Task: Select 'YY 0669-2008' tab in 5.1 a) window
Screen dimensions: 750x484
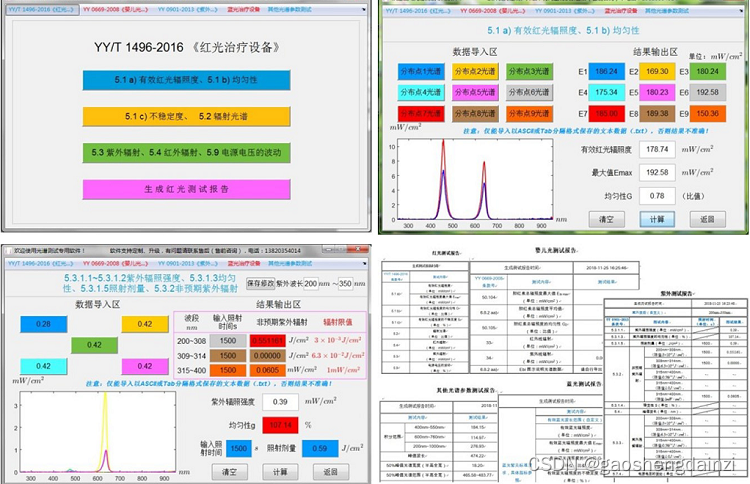Action: pyautogui.click(x=492, y=11)
